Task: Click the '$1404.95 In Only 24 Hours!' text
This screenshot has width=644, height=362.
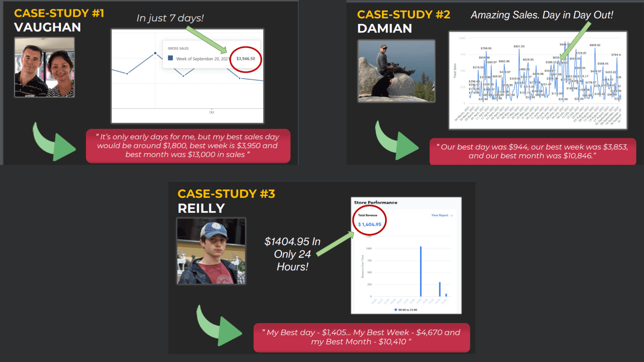Action: 292,254
